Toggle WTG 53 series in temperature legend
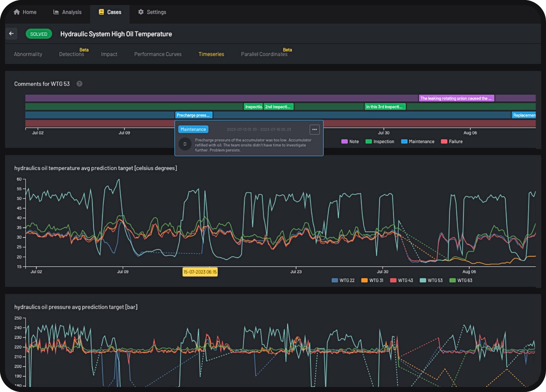This screenshot has height=392, width=546. tap(431, 280)
